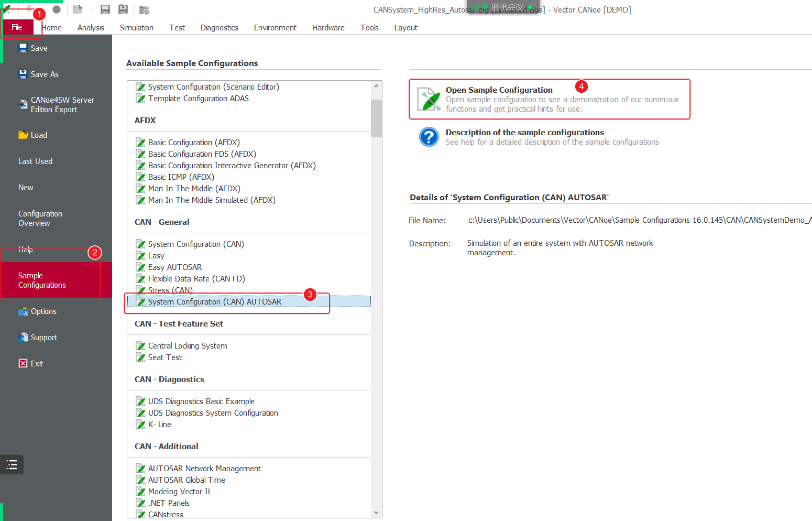812x521 pixels.
Task: Select Easy AUTOSAR sample
Action: coord(174,267)
